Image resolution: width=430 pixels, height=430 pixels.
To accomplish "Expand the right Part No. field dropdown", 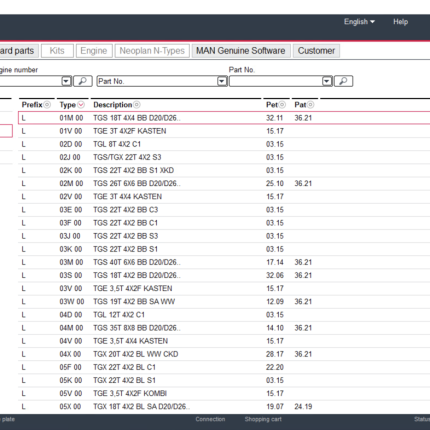I will (x=327, y=81).
